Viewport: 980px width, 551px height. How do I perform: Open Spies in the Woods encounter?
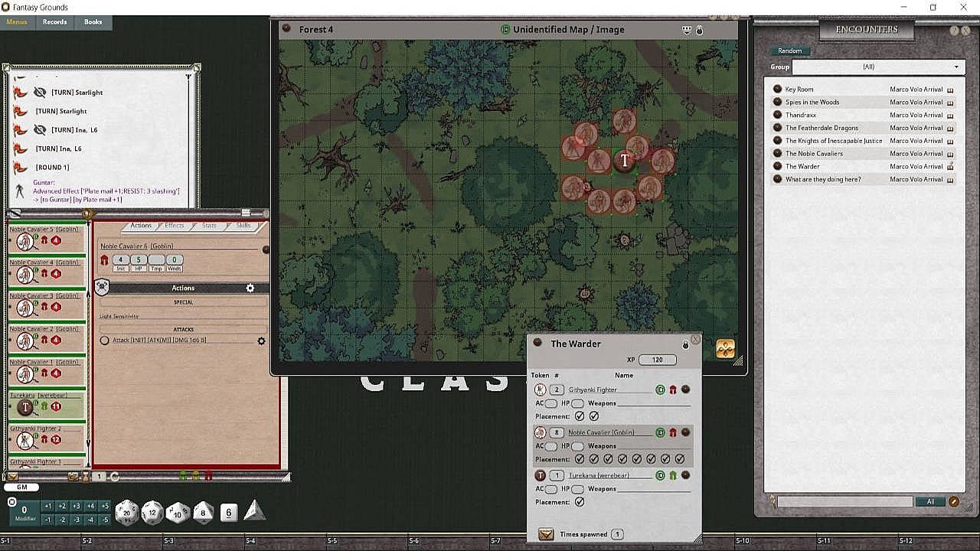pos(812,103)
